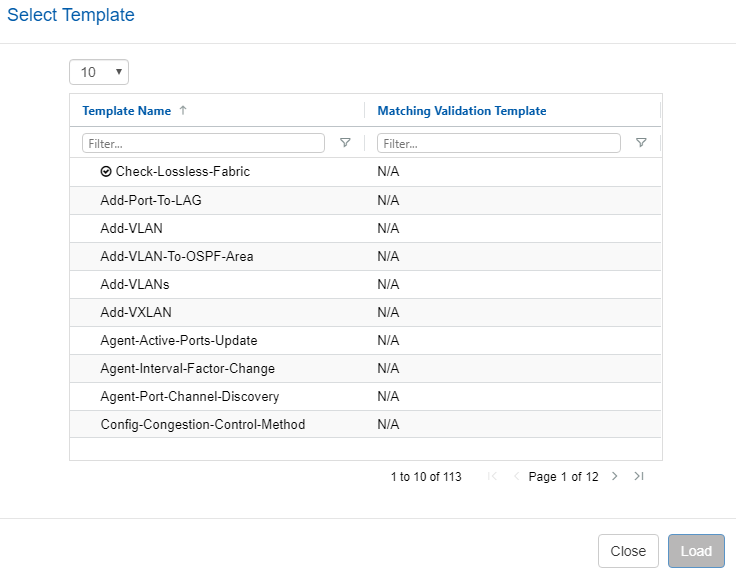736x580 pixels.
Task: Go to the previous page of templates
Action: pos(516,477)
